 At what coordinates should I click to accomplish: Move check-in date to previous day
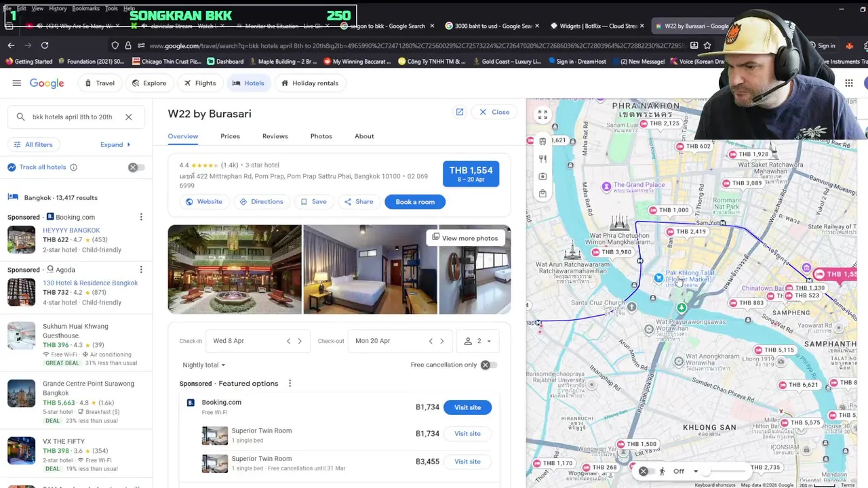(x=288, y=341)
